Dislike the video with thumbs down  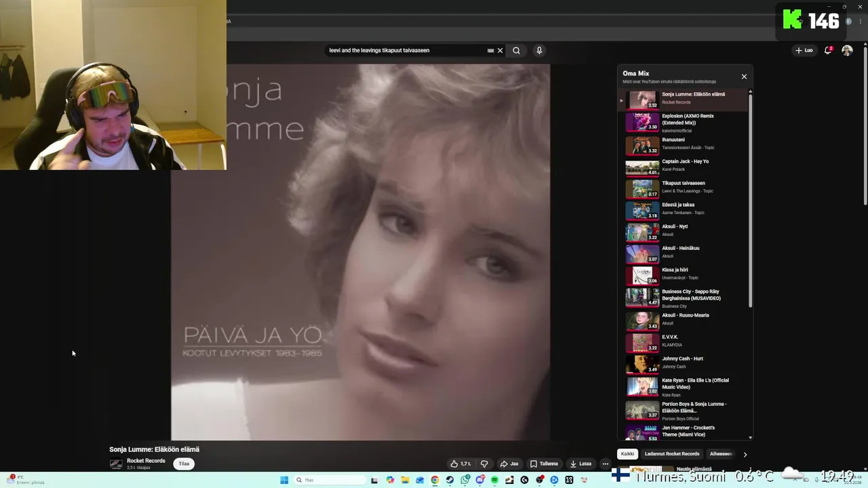tap(484, 464)
